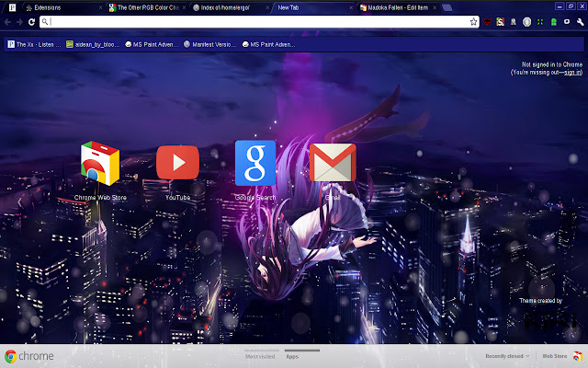Bookmark this page with the star
Screen dimensions: 588x368
point(474,22)
